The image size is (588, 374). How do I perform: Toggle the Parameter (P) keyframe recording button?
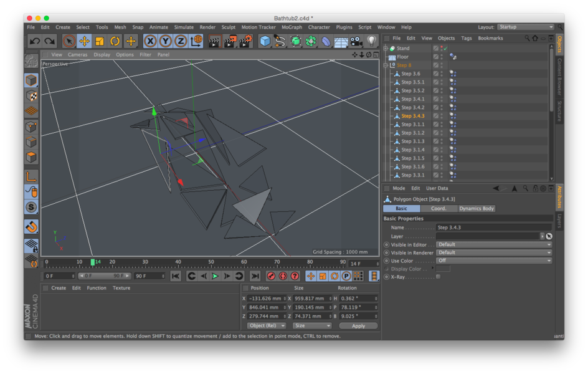coord(346,276)
